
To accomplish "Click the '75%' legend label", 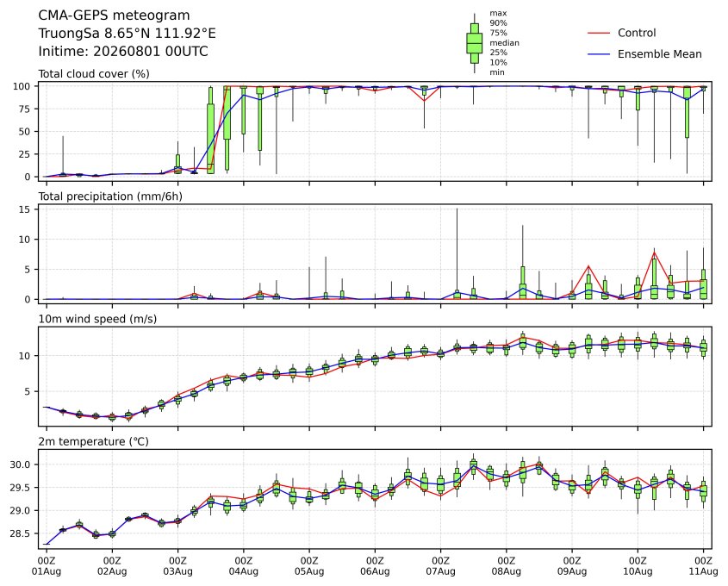I will [498, 33].
